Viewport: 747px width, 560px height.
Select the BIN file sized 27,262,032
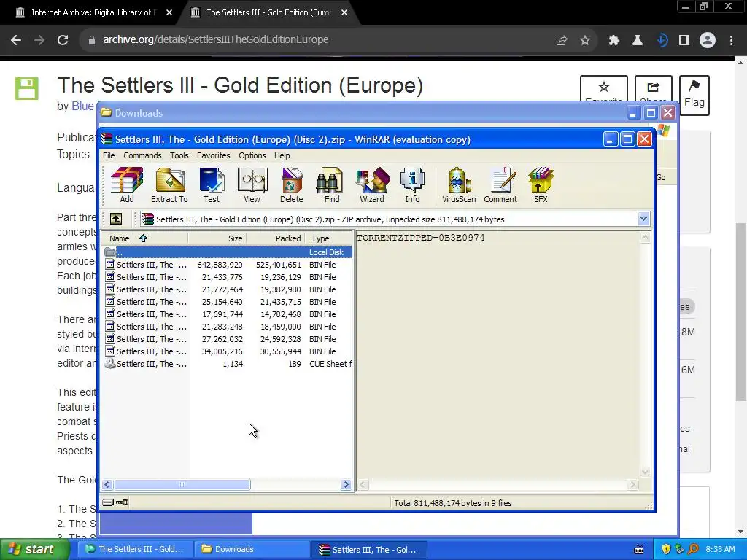click(228, 339)
